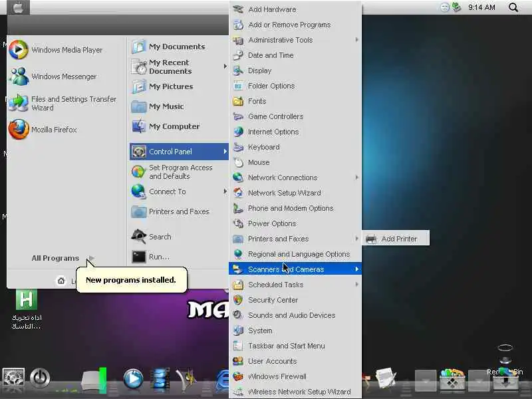The height and width of the screenshot is (399, 532).
Task: Click the green network tray icon
Action: [x=457, y=7]
